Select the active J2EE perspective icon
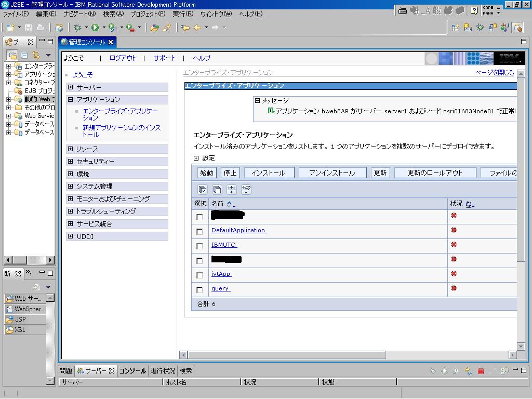Screen dimensions: 532x399 tap(518, 28)
